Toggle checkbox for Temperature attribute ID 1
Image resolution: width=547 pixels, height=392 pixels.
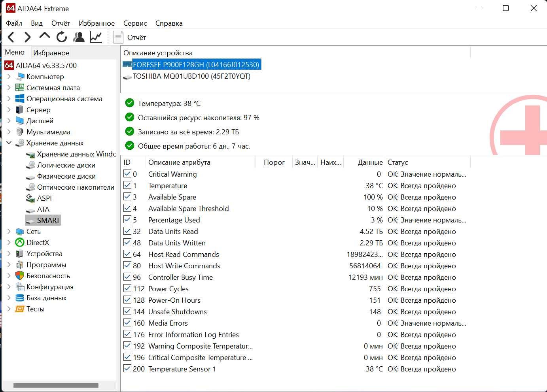point(127,185)
